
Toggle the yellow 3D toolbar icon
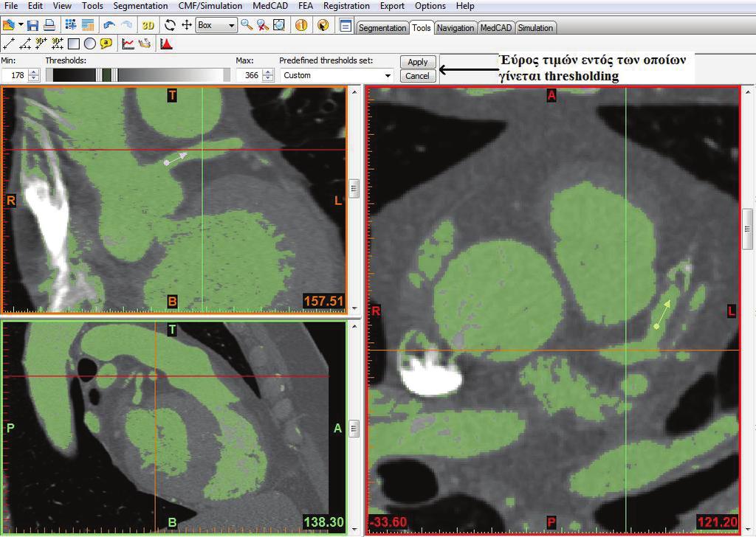pyautogui.click(x=148, y=25)
